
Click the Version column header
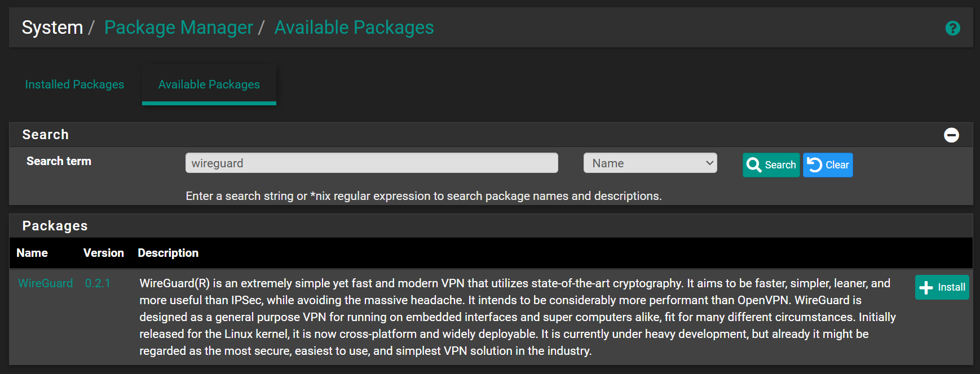[104, 253]
